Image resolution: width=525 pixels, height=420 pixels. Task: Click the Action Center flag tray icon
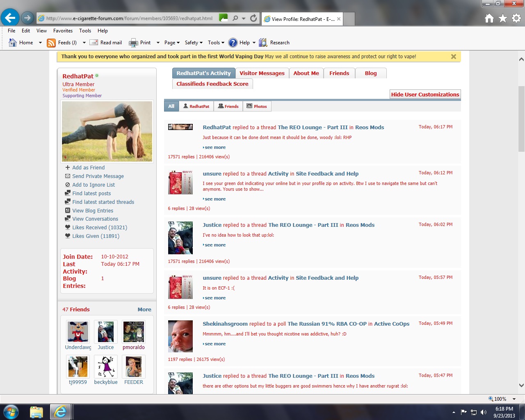point(464,412)
